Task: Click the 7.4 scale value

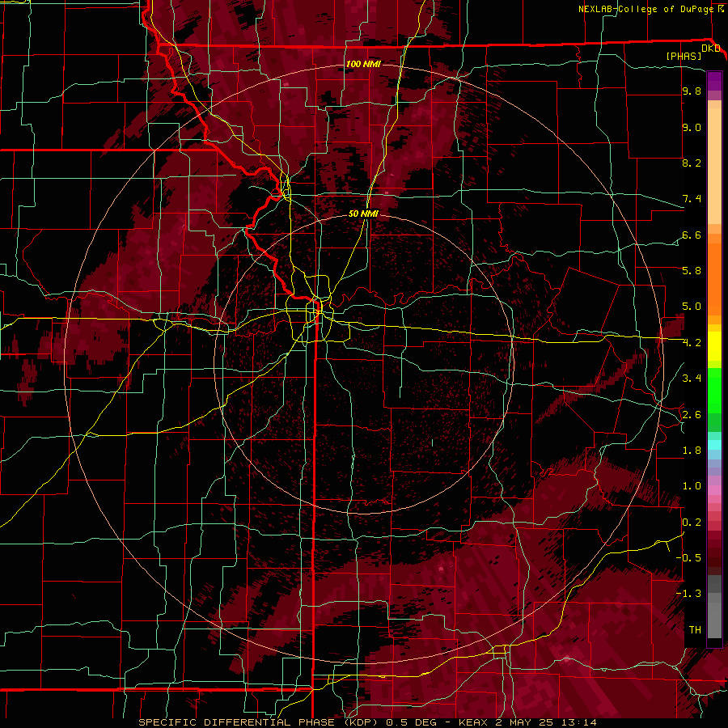Action: [692, 199]
